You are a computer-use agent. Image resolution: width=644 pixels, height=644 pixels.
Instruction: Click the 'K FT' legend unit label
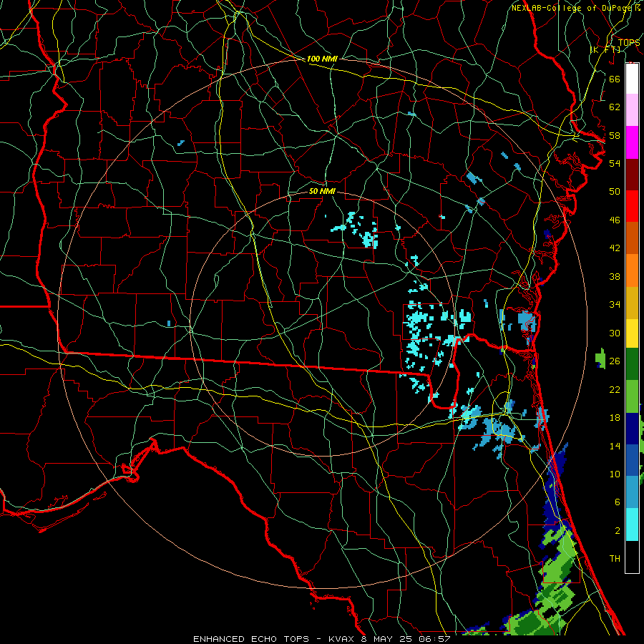click(x=605, y=49)
